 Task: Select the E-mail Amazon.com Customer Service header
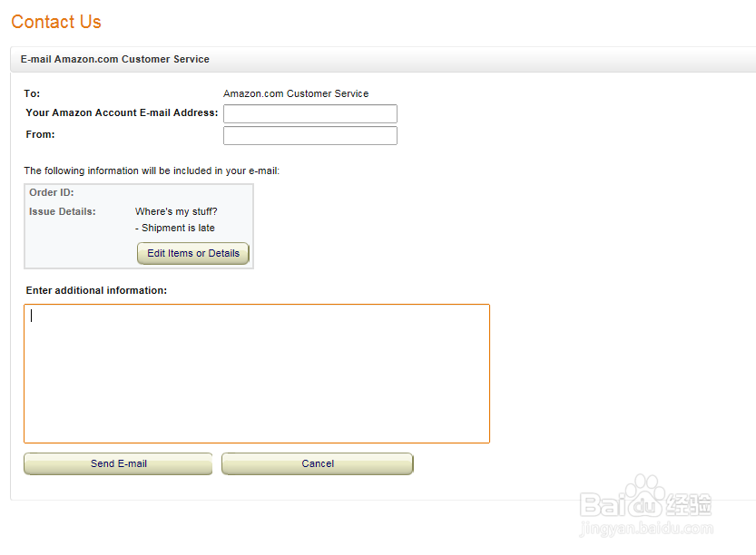click(x=115, y=59)
